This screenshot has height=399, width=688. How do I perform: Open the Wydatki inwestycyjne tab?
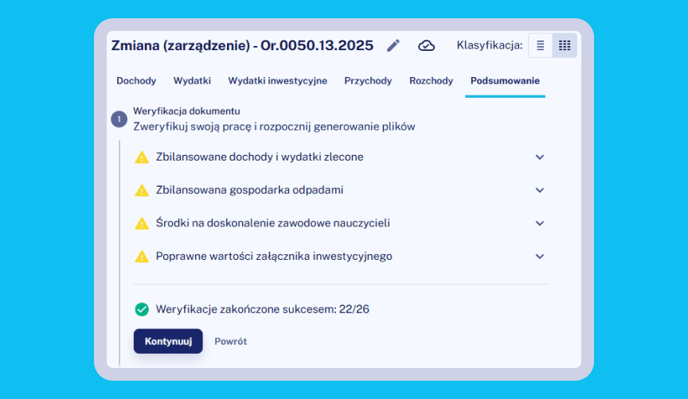(x=277, y=81)
